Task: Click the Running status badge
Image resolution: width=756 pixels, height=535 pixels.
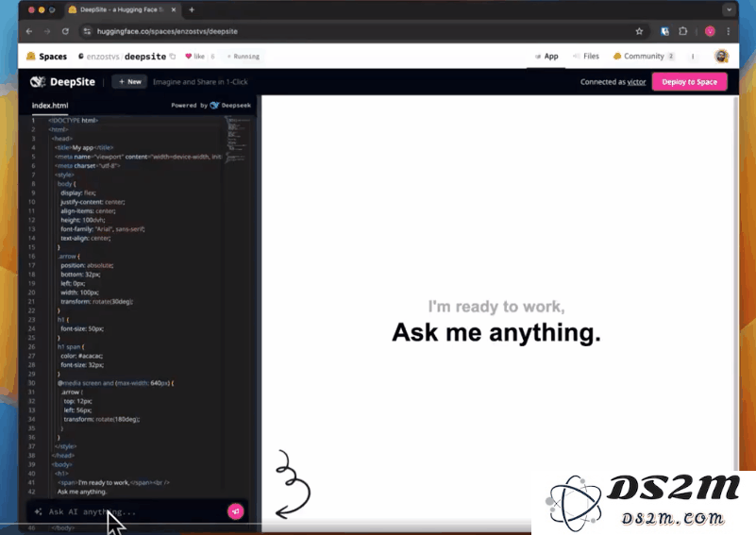Action: [244, 57]
